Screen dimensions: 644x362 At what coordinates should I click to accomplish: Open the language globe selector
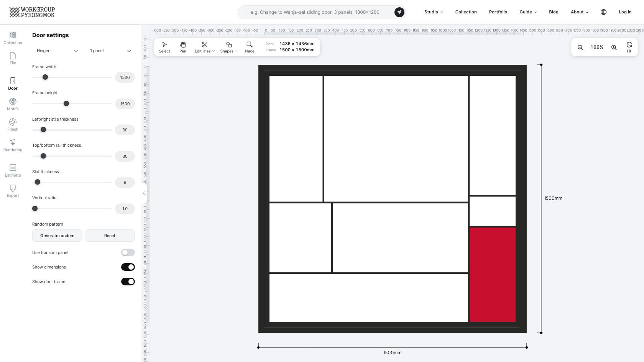(x=604, y=12)
